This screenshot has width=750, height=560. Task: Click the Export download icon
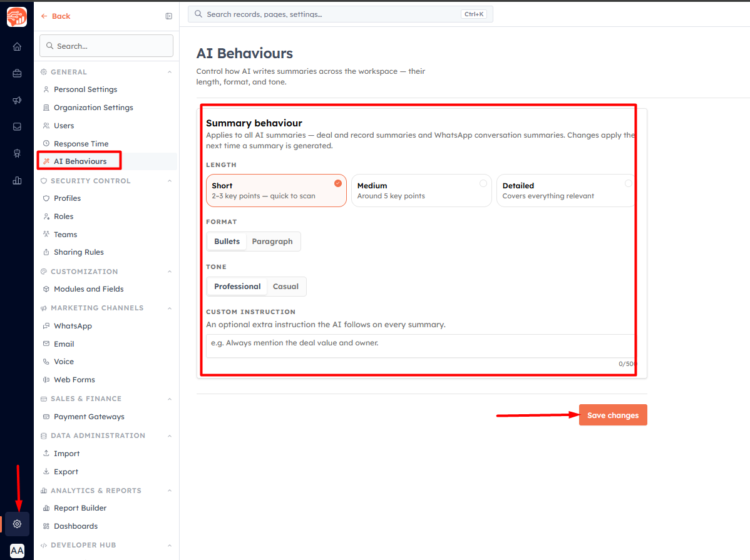(46, 471)
